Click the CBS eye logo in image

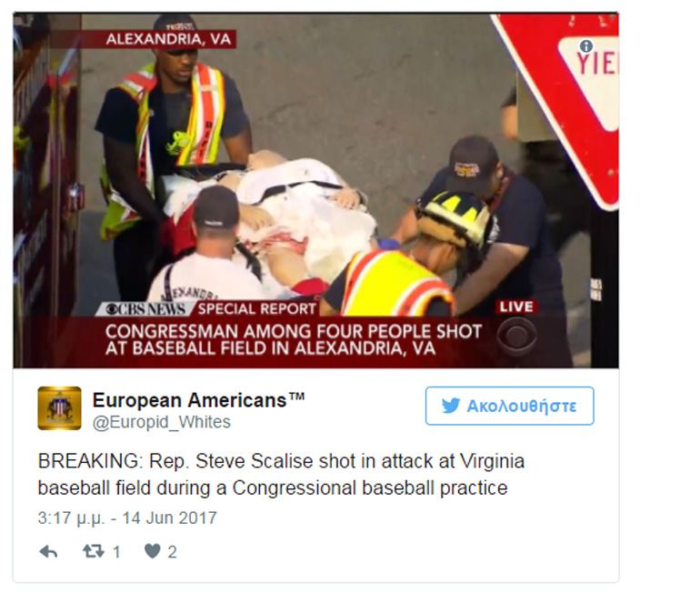click(x=516, y=337)
